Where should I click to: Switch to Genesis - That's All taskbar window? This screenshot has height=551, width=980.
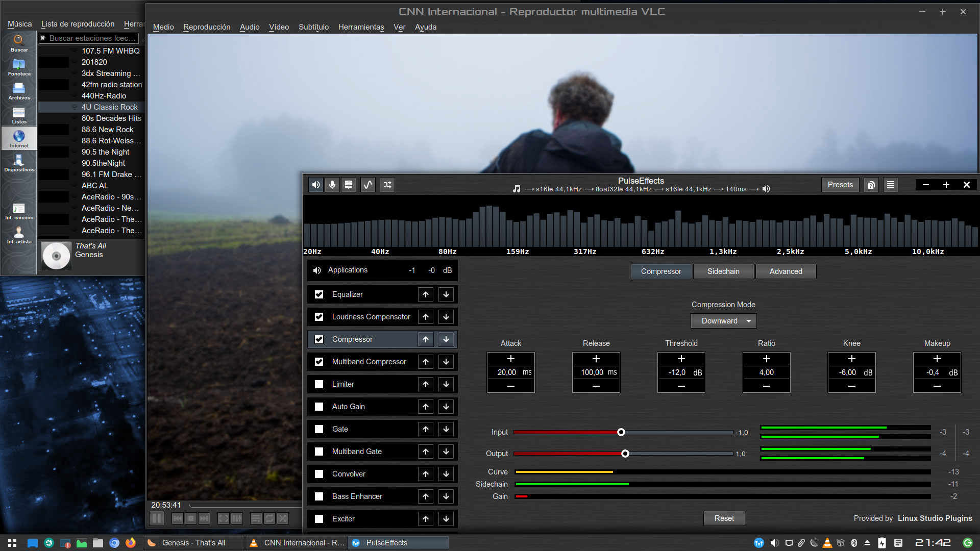[x=193, y=543]
